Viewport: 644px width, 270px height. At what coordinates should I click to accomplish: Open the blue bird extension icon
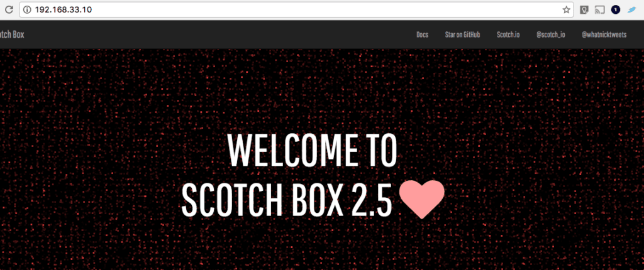coord(631,10)
